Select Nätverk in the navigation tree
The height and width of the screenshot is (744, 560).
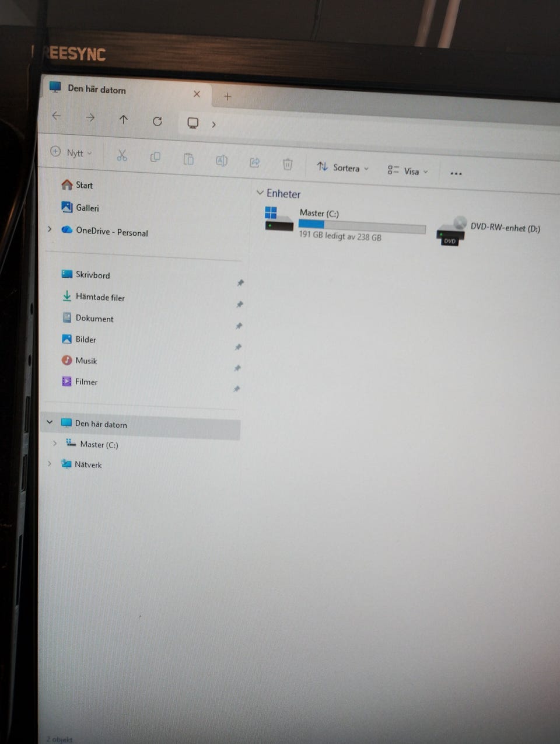pyautogui.click(x=82, y=464)
